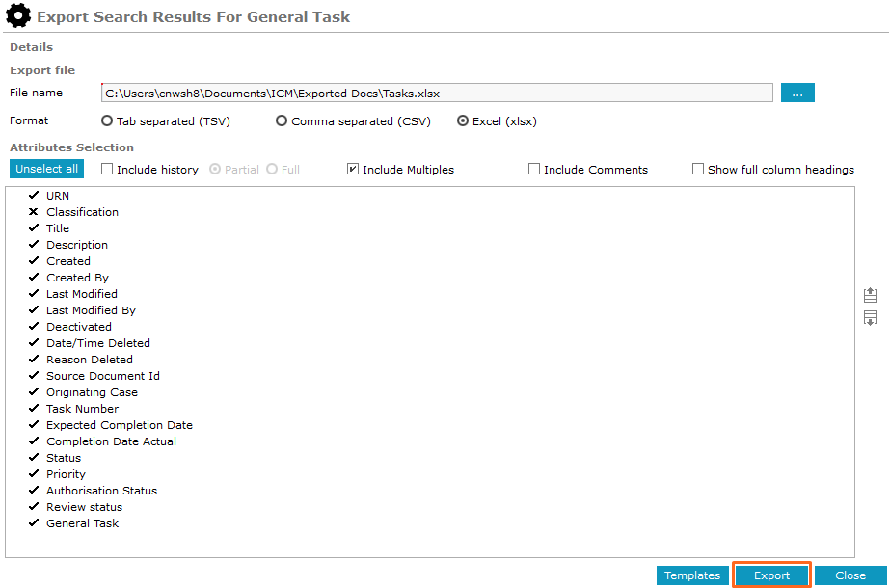Select Tab separated (TSV) format
This screenshot has height=588, width=890.
pyautogui.click(x=107, y=121)
